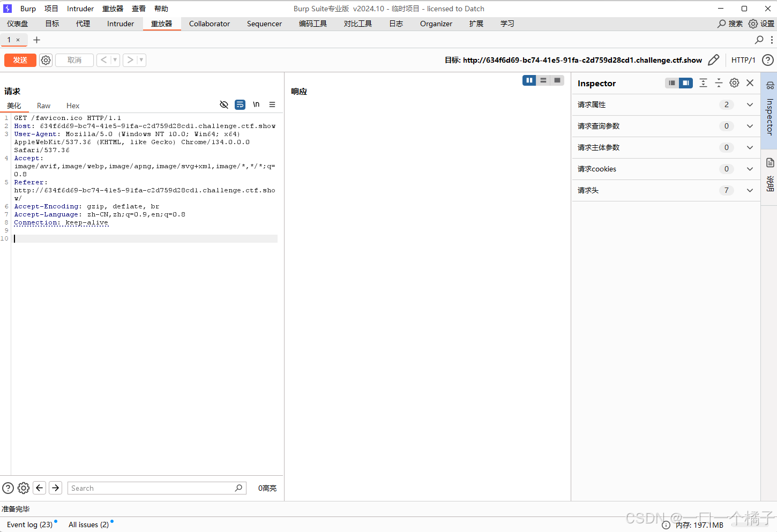
Task: Open history forward dropdown arrow
Action: [141, 60]
